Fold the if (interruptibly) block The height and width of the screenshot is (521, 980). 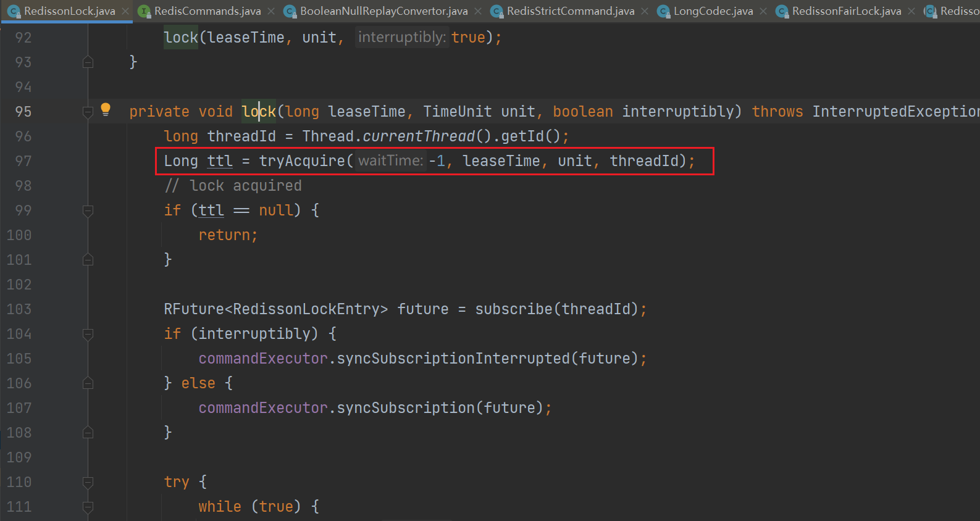pos(88,334)
